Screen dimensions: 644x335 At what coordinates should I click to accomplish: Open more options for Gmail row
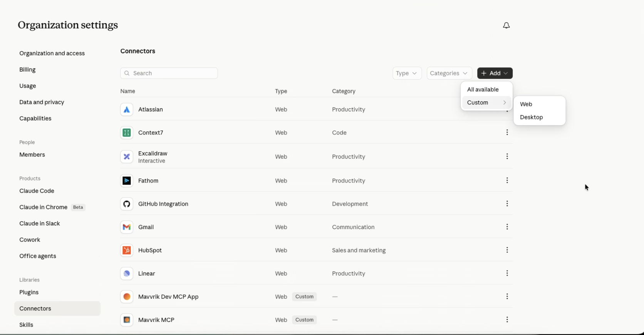point(507,227)
